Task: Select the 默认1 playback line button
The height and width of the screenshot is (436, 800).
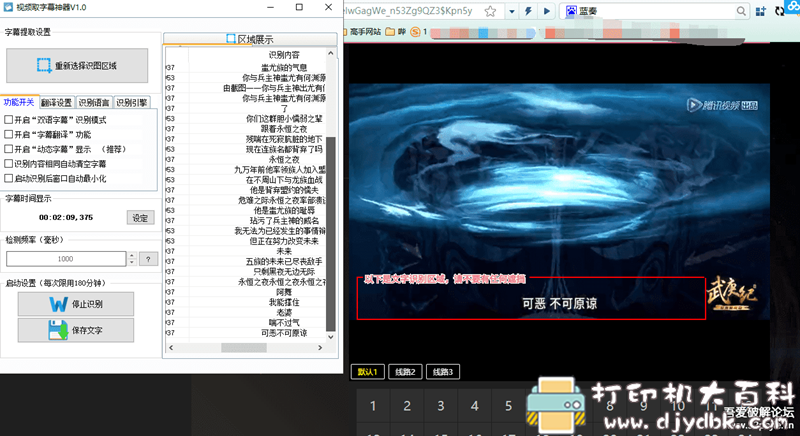Action: 367,372
